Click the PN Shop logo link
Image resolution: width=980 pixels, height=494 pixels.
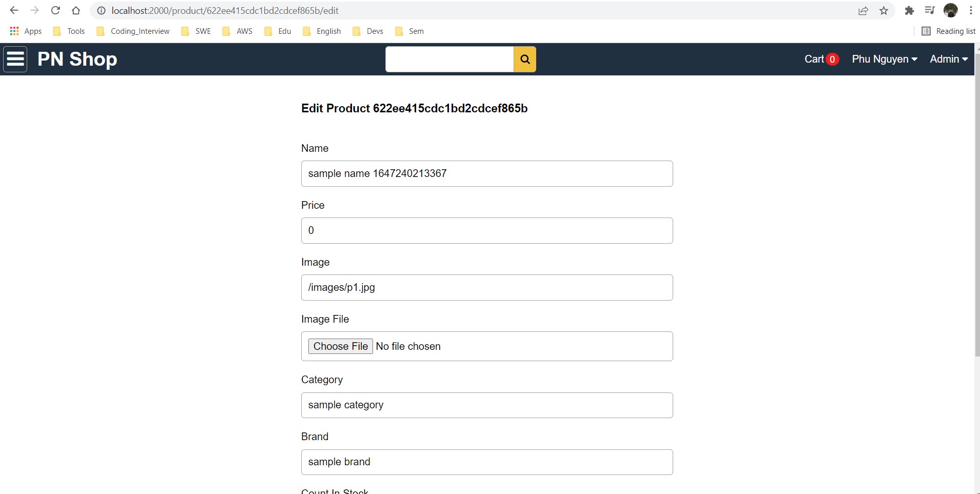tap(77, 59)
